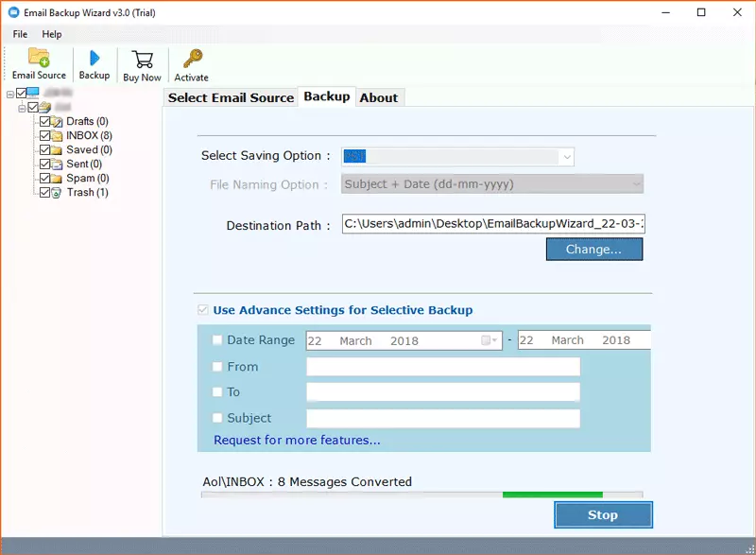Screen dimensions: 756x555
Task: Toggle the root computer node checkbox
Action: click(x=21, y=93)
